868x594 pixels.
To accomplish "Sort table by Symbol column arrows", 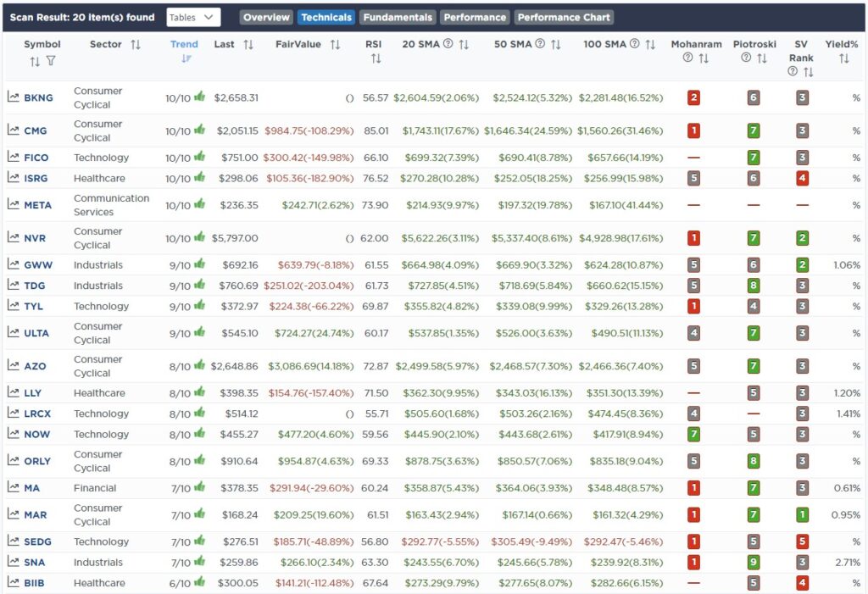I will 35,62.
